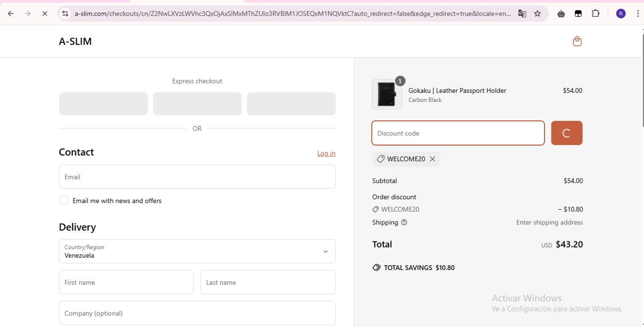644x327 pixels.
Task: Click the Express checkout label
Action: [x=197, y=81]
